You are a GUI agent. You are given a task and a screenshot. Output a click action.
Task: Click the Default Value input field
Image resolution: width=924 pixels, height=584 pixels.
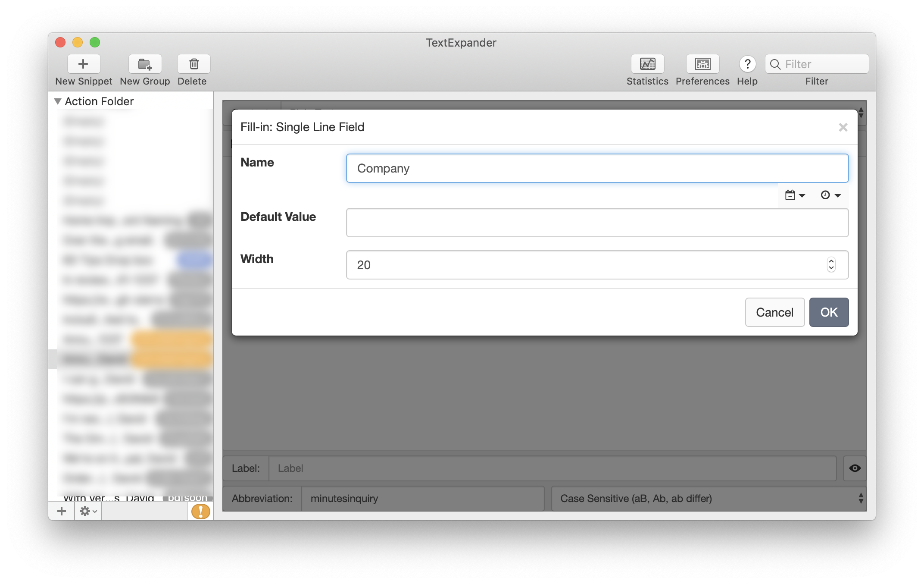click(597, 223)
